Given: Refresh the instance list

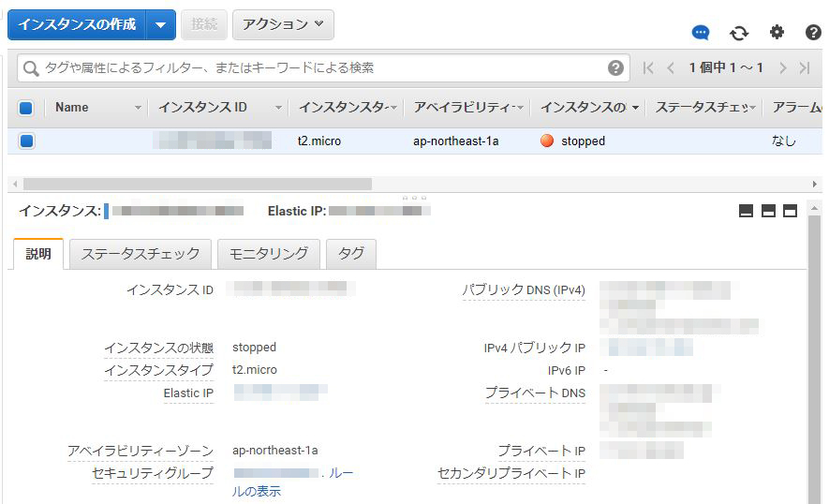Looking at the screenshot, I should click(739, 34).
